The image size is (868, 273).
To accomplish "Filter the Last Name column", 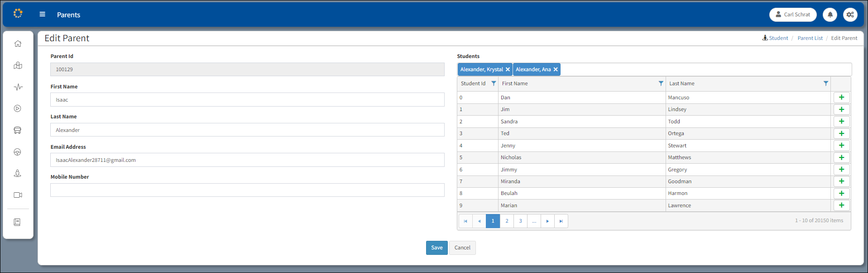I will (826, 83).
